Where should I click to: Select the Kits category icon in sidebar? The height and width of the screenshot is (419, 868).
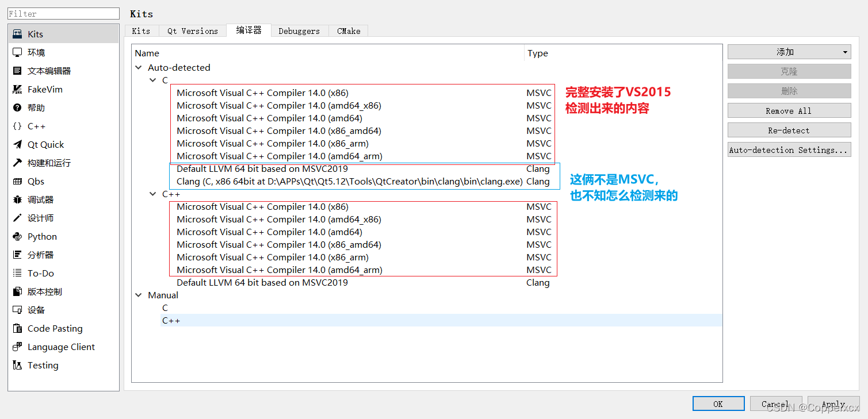17,34
